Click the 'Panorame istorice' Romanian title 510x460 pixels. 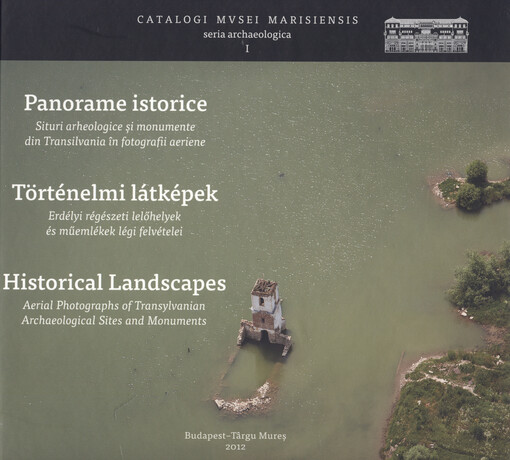click(x=115, y=103)
